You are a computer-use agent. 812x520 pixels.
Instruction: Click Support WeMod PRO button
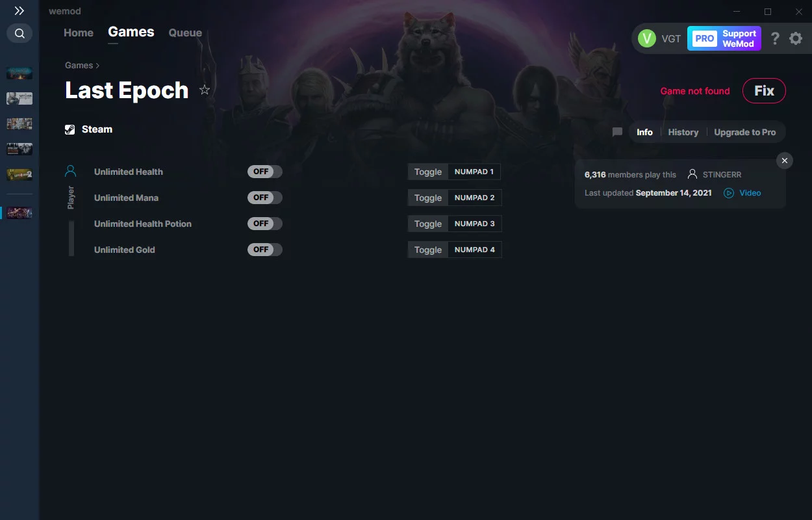pyautogui.click(x=724, y=38)
